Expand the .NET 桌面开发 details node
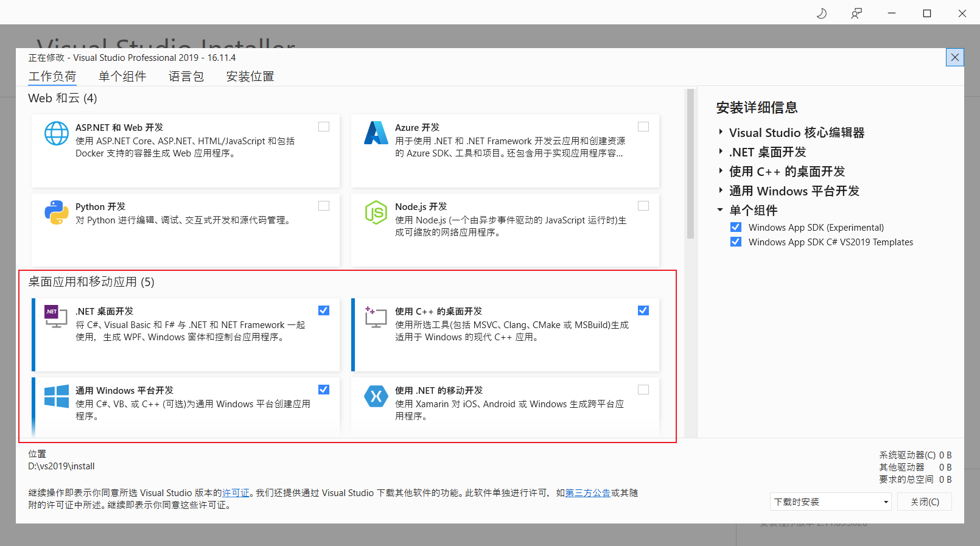The height and width of the screenshot is (546, 980). tap(721, 152)
